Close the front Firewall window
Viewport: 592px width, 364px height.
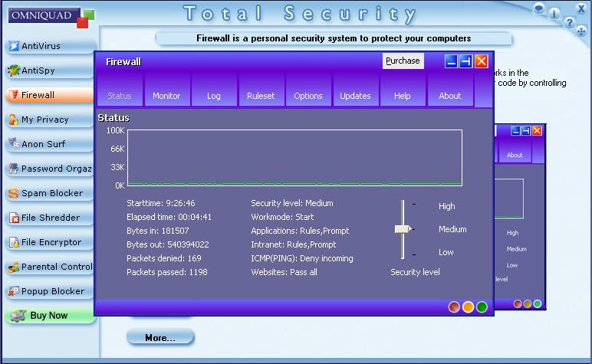pyautogui.click(x=481, y=61)
